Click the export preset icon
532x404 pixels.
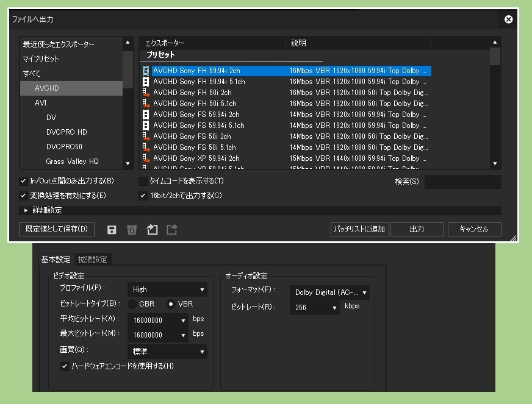(172, 230)
